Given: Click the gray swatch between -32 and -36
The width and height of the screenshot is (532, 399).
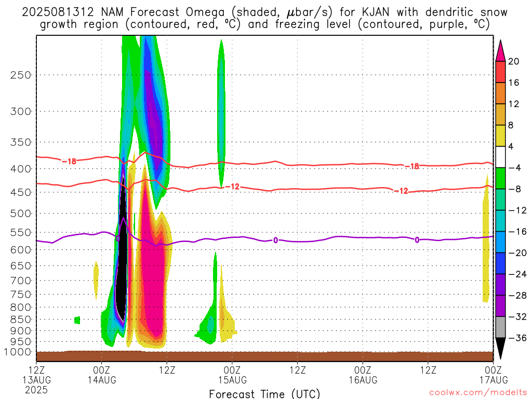Looking at the screenshot, I should [500, 327].
